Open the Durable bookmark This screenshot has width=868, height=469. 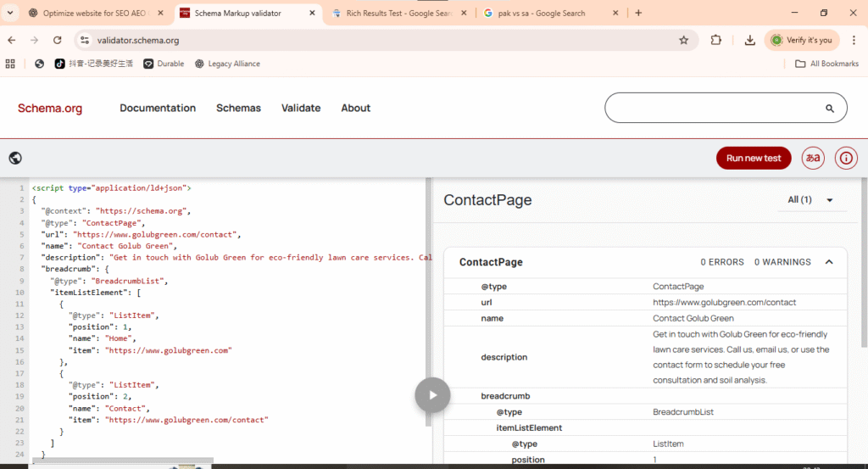tap(164, 64)
